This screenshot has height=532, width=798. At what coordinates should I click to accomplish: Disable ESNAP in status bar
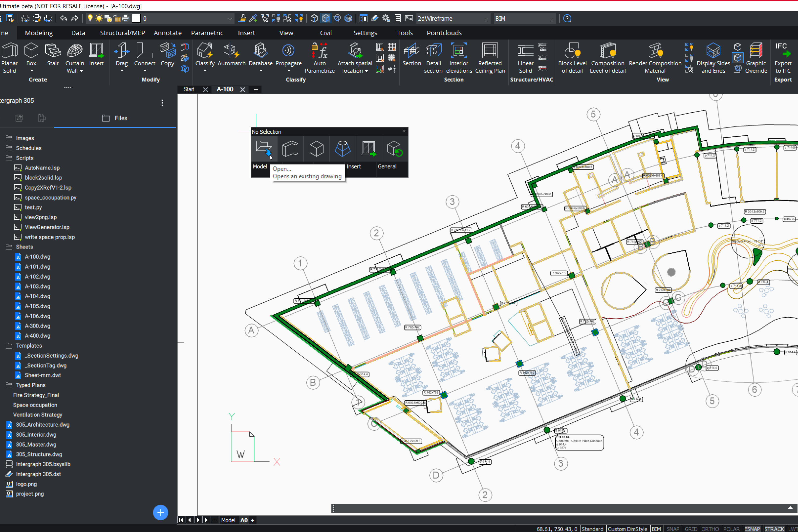tap(752, 529)
